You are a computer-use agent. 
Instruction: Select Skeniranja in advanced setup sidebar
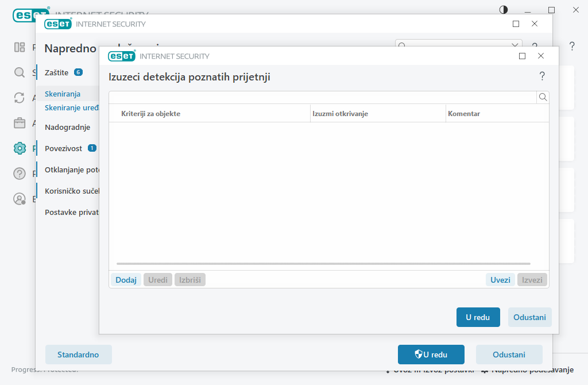coord(63,94)
